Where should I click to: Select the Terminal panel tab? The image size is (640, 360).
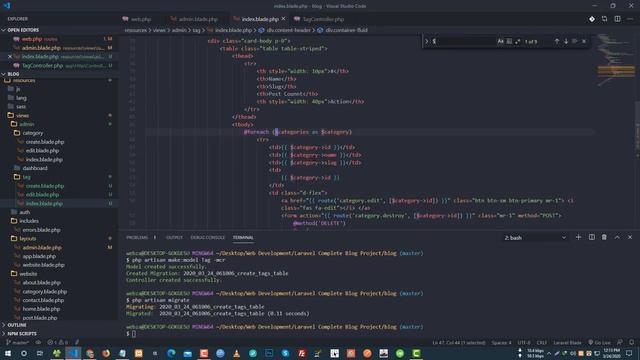[243, 238]
